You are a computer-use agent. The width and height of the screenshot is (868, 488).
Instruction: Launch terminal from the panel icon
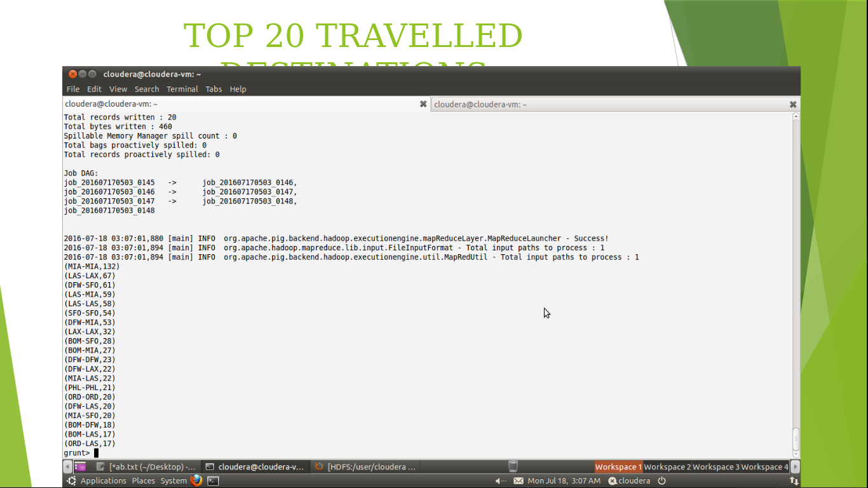(x=214, y=481)
